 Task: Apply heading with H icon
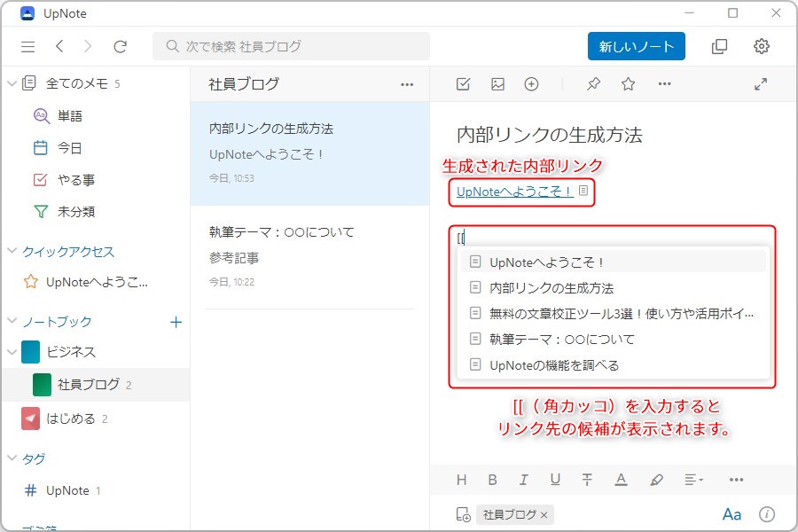point(462,480)
